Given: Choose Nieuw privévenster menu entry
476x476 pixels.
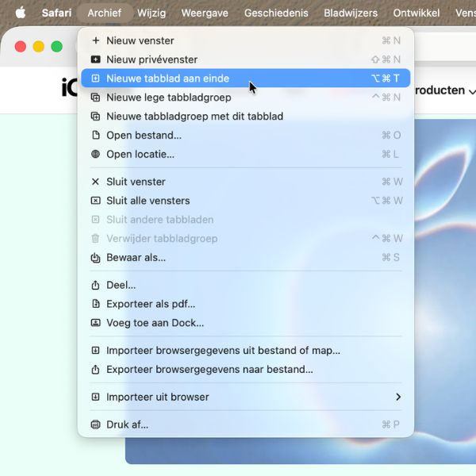Looking at the screenshot, I should 246,59.
